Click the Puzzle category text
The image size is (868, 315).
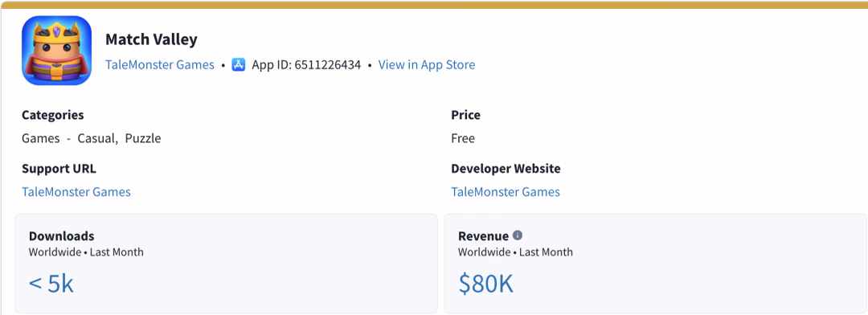click(x=143, y=138)
